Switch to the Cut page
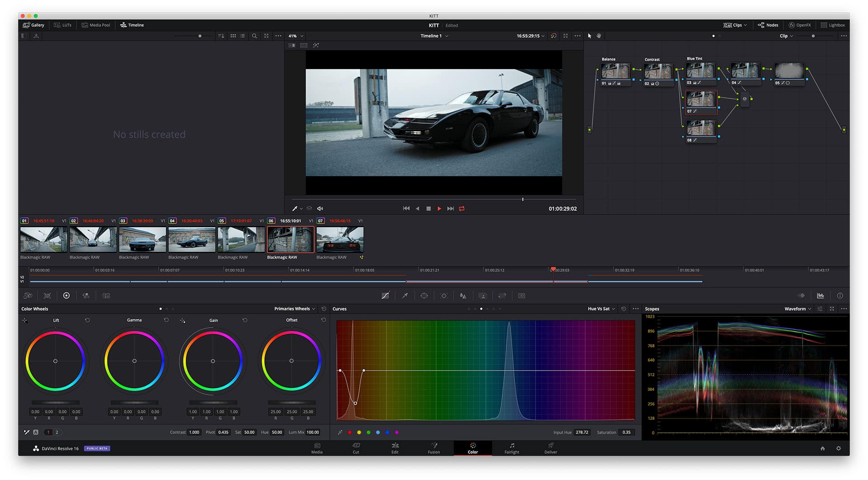Screen dimensions: 868x480 click(x=356, y=448)
